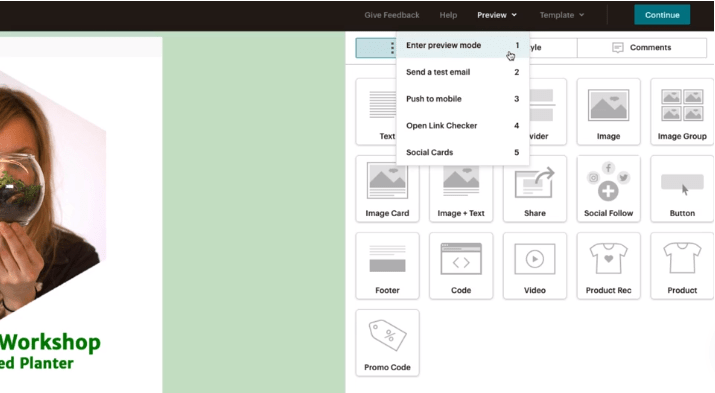The height and width of the screenshot is (393, 715).
Task: Select Push to mobile option
Action: click(462, 99)
